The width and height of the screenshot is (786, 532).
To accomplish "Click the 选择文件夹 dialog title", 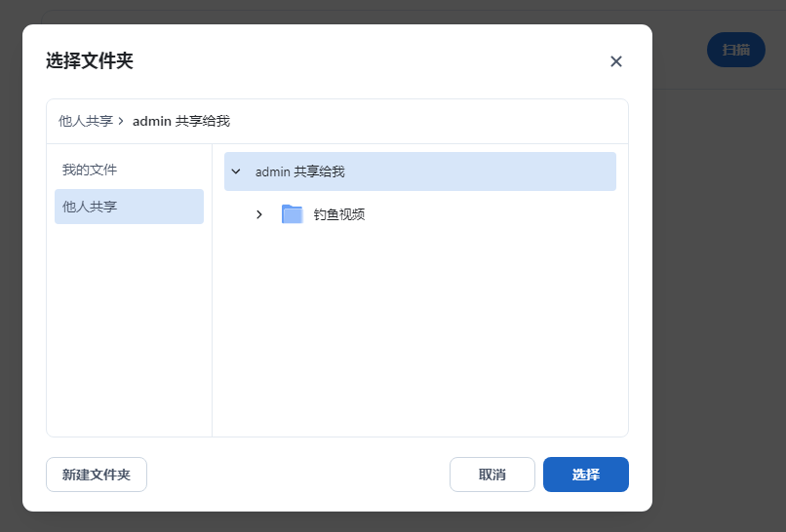I will click(90, 61).
